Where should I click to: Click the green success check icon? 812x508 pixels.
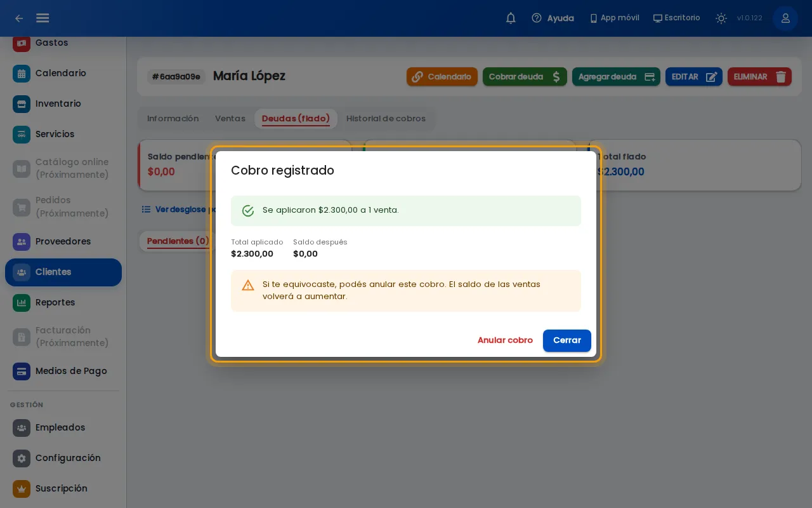tap(248, 211)
